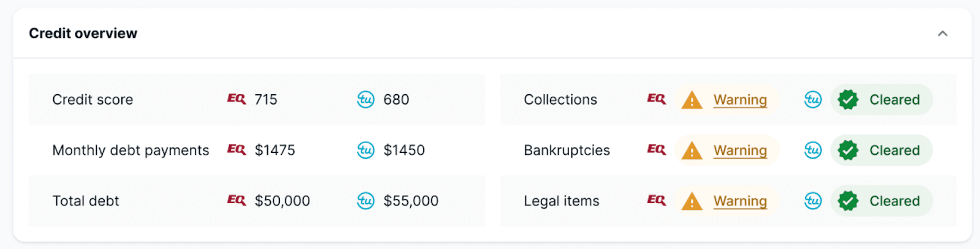
Task: Click Equifax icon in Monthly debt payments row
Action: pos(236,150)
